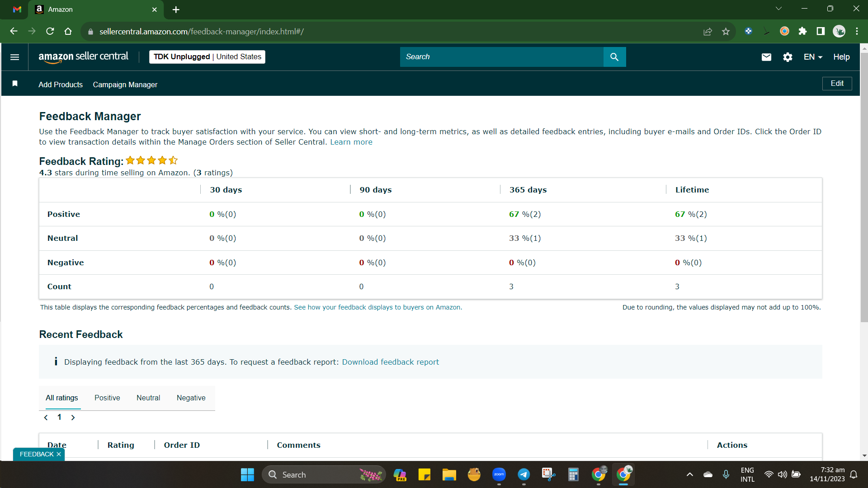The image size is (868, 488).
Task: Expand the EN language dropdown
Action: pyautogui.click(x=813, y=57)
